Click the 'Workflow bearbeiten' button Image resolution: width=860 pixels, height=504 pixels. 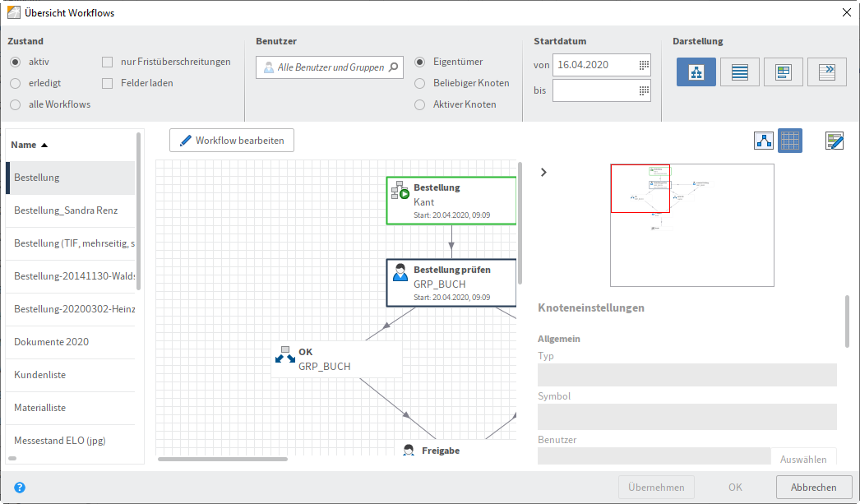pyautogui.click(x=231, y=141)
